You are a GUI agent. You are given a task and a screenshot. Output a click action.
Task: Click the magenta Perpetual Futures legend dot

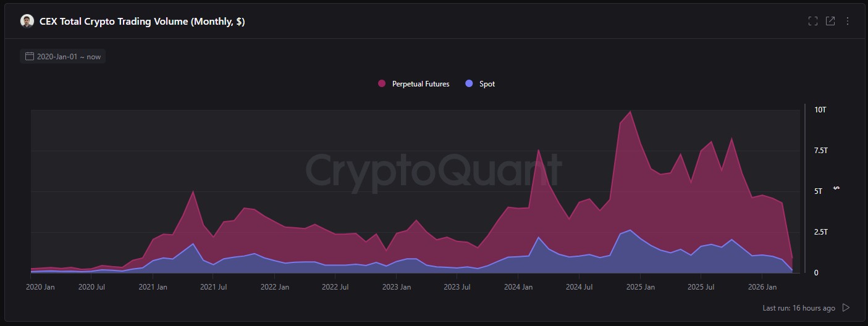coord(382,84)
